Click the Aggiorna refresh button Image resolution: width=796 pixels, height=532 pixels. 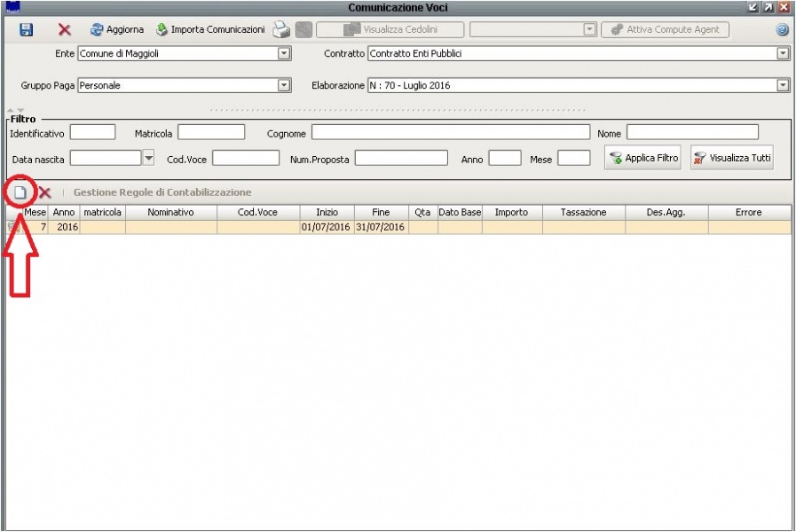coord(116,29)
